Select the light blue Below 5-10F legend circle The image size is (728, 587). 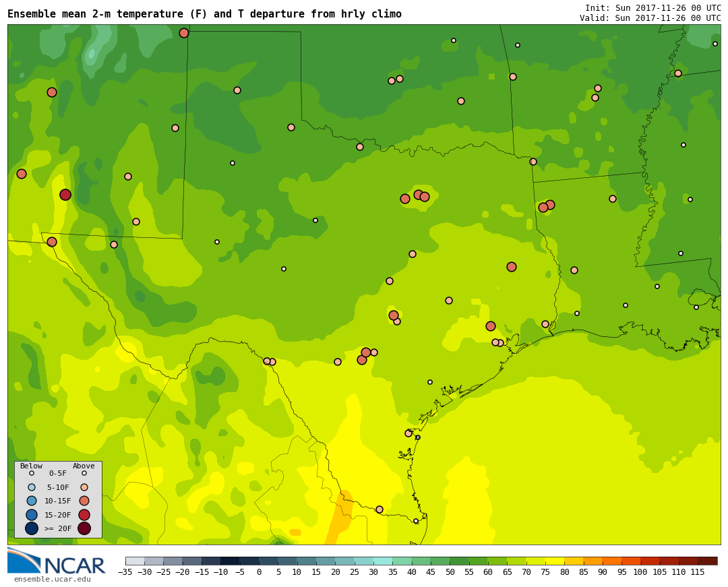[x=32, y=488]
